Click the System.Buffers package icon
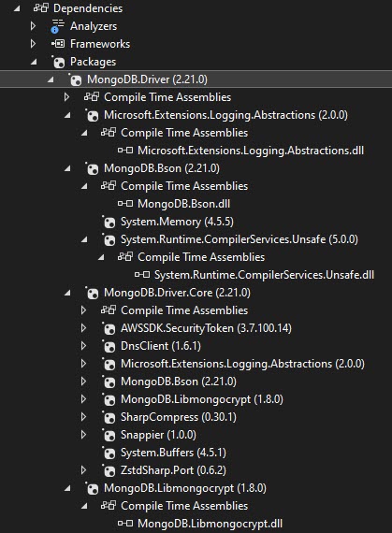 pyautogui.click(x=109, y=453)
